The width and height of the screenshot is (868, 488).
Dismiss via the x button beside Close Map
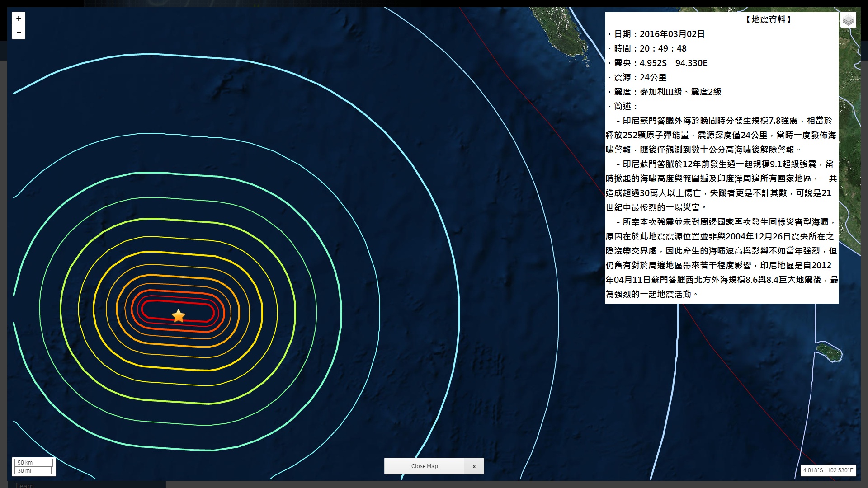(x=474, y=466)
